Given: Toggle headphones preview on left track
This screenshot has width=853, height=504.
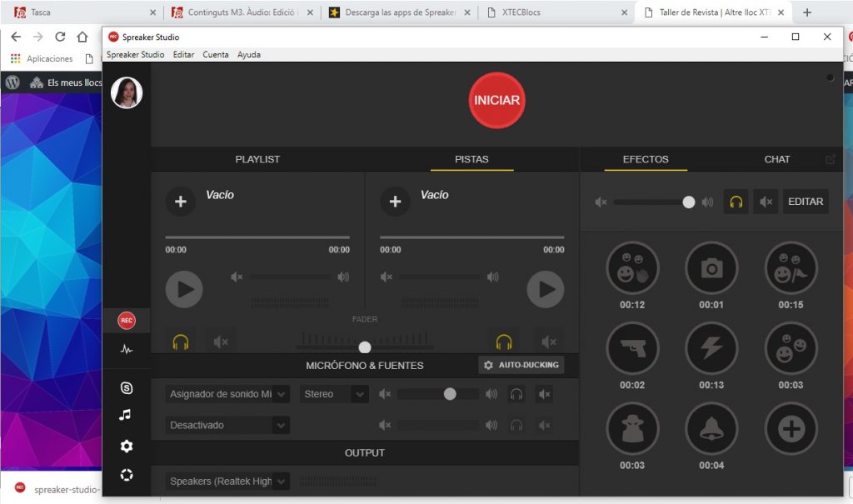Looking at the screenshot, I should pos(181,342).
